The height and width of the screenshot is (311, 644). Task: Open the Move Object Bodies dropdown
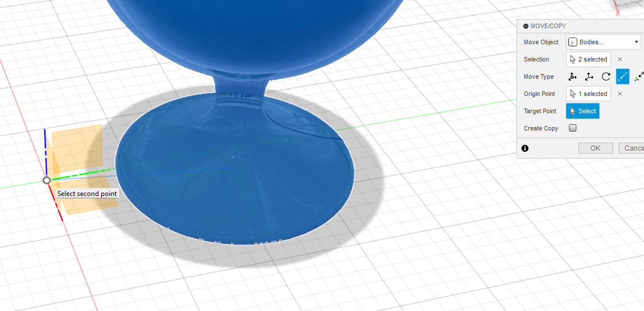604,42
